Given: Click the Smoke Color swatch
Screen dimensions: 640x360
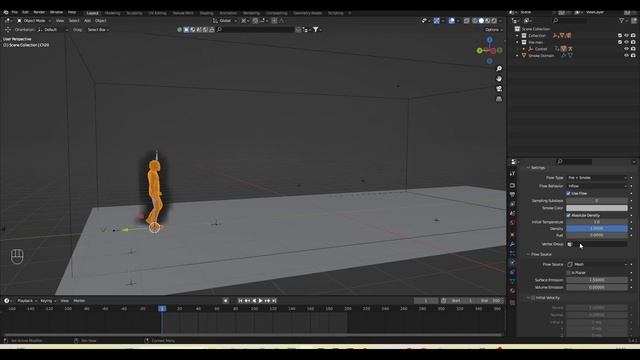Looking at the screenshot, I should [x=597, y=208].
